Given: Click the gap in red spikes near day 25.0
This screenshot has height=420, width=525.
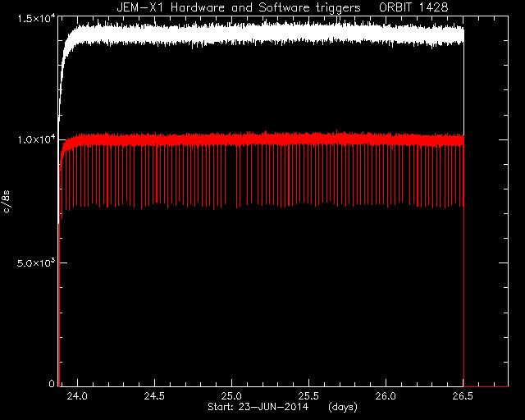Looking at the screenshot, I should point(231,176).
